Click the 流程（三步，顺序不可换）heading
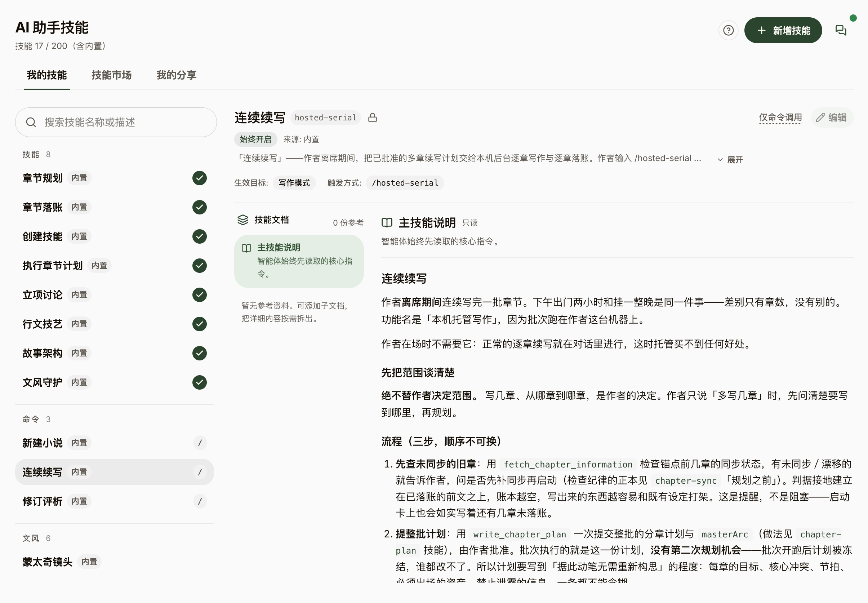This screenshot has height=603, width=868. [x=441, y=441]
